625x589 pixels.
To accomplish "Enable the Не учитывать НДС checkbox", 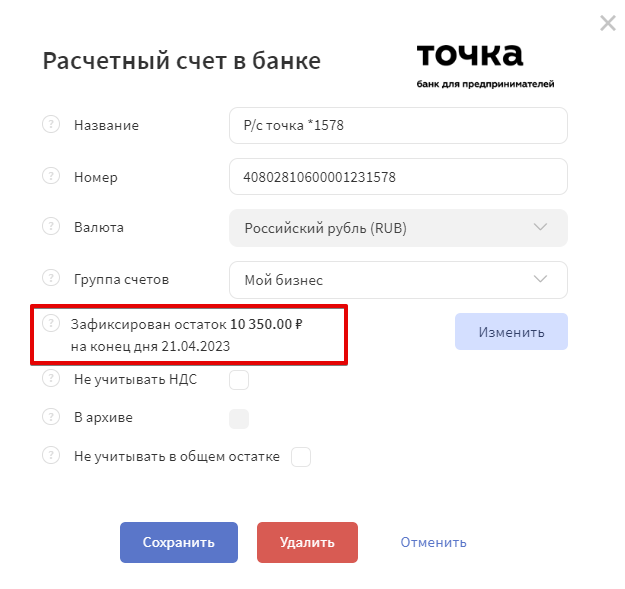I will [239, 380].
